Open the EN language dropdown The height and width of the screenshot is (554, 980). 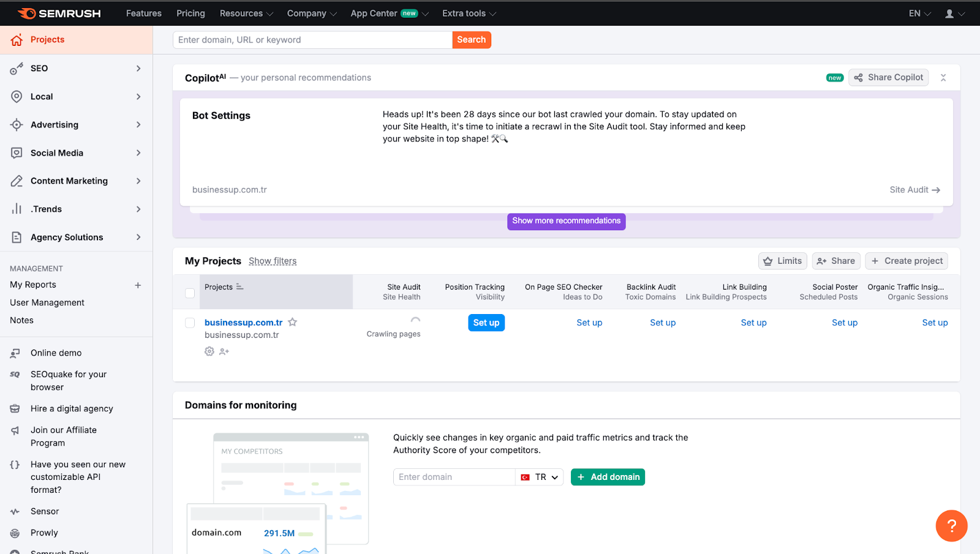click(x=919, y=13)
